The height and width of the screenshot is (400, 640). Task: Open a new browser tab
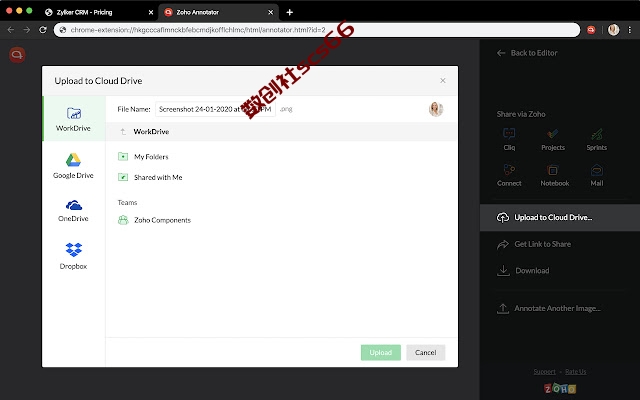[289, 12]
